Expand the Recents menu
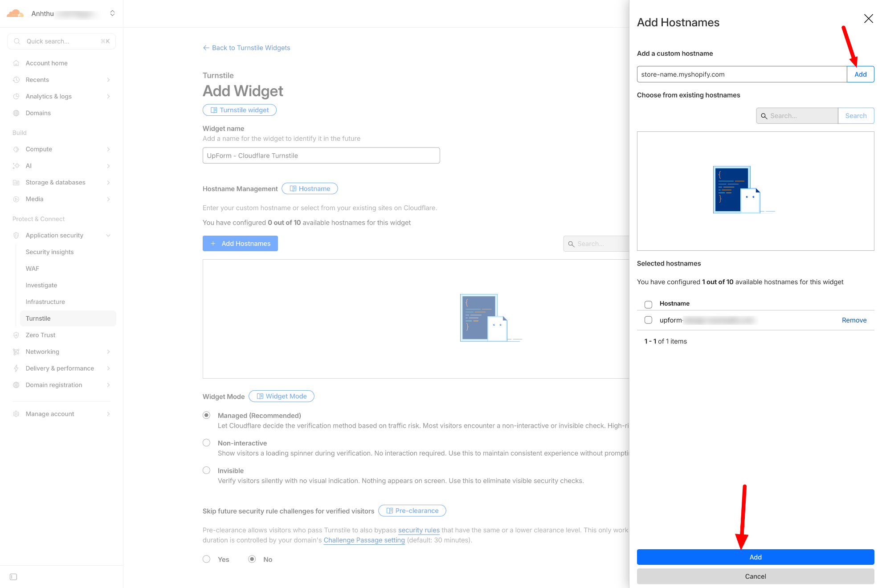Viewport: 882px width, 588px height. [108, 80]
